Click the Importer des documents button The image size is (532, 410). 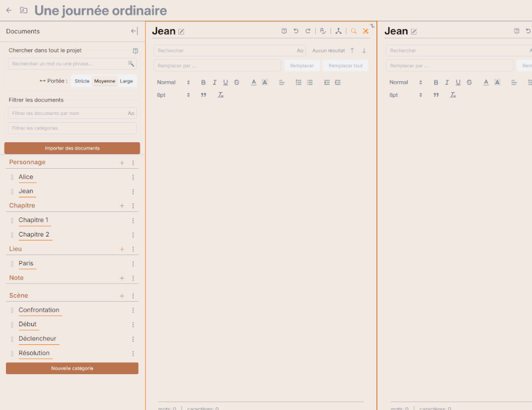click(72, 148)
